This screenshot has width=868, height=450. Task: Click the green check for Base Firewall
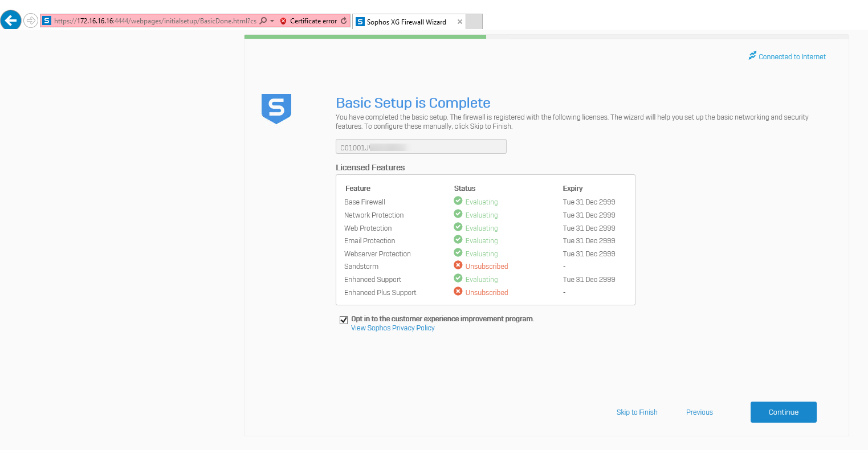[458, 201]
